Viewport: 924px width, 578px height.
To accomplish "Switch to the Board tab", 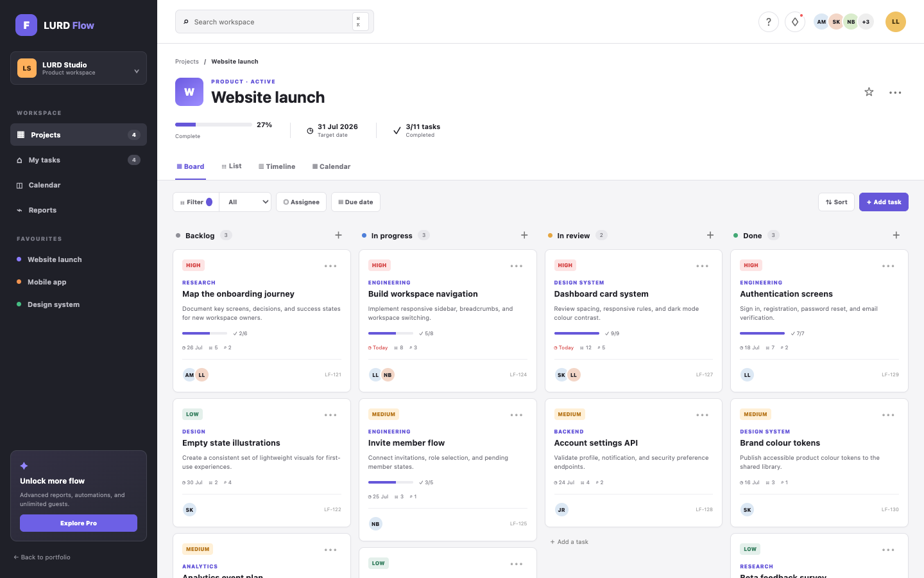I will click(x=191, y=166).
